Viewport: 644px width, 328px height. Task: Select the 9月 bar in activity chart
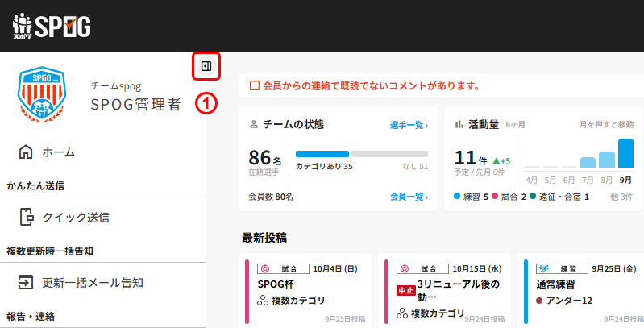pos(626,153)
